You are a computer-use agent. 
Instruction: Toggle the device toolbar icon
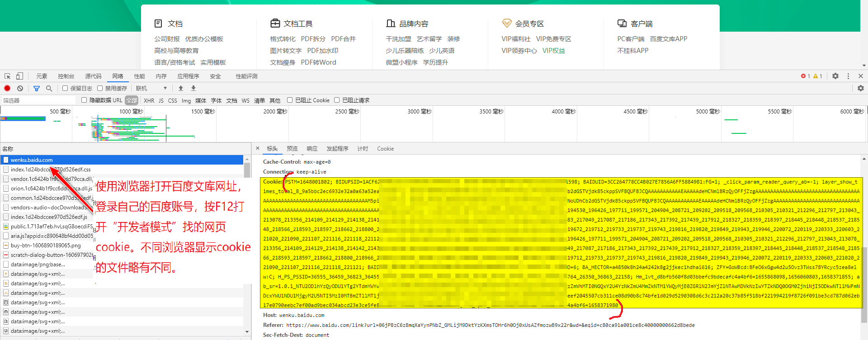coord(19,76)
